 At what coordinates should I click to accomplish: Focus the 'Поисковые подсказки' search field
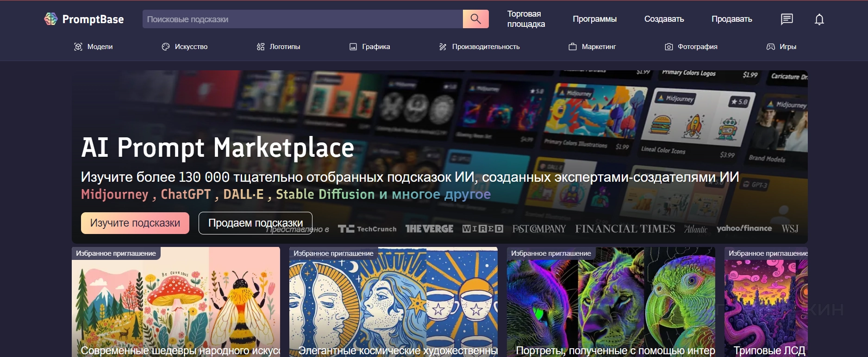coord(303,19)
